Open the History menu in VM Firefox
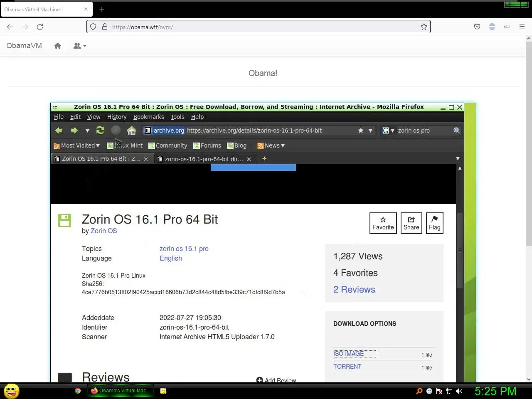 pos(117,117)
